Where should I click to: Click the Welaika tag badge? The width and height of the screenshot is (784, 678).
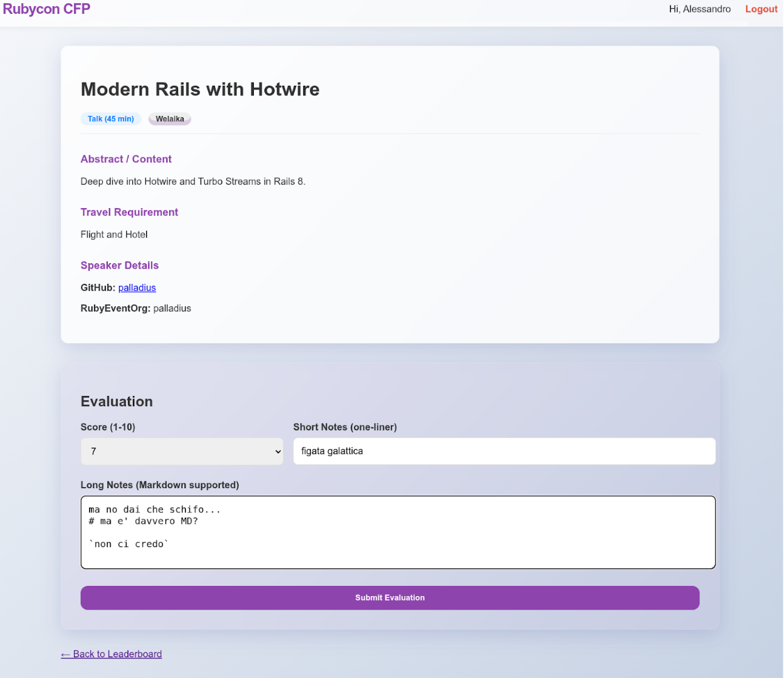pyautogui.click(x=170, y=119)
